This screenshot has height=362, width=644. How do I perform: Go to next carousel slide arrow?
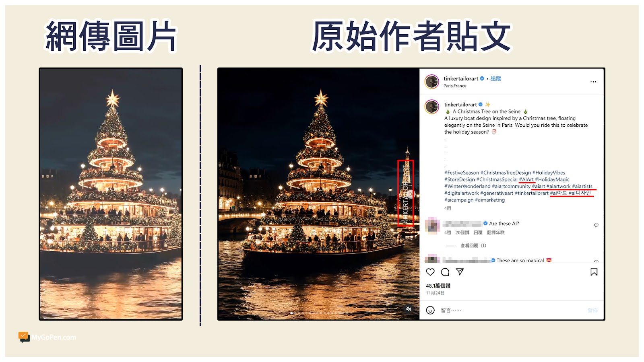point(410,194)
